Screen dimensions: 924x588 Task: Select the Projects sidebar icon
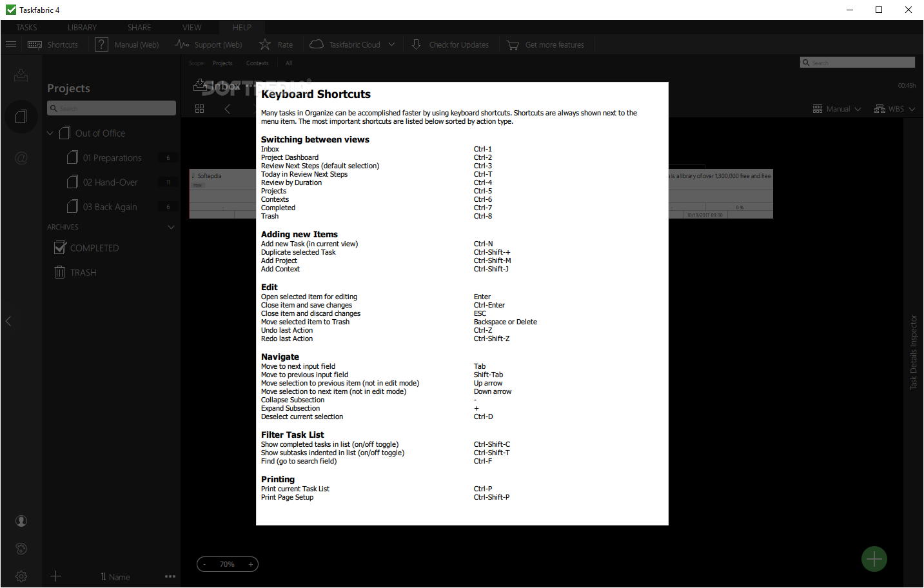pyautogui.click(x=21, y=117)
